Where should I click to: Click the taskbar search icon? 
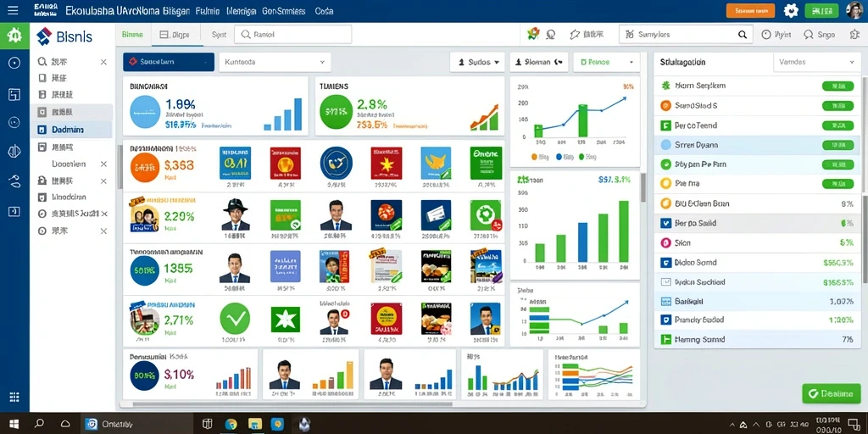click(39, 424)
